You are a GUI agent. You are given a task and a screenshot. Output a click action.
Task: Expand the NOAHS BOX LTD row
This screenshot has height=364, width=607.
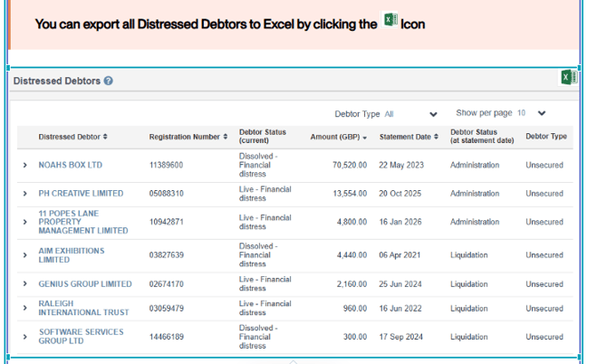25,166
